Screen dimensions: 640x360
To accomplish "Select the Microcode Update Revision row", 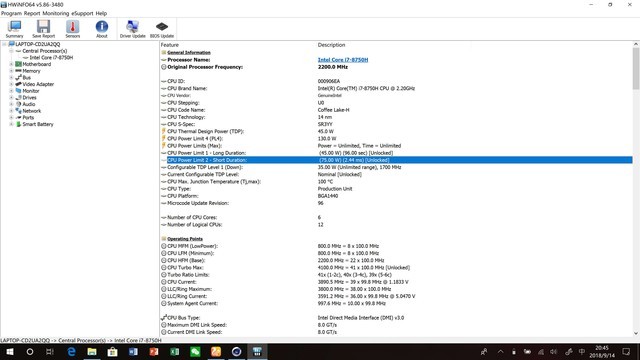I will point(396,203).
